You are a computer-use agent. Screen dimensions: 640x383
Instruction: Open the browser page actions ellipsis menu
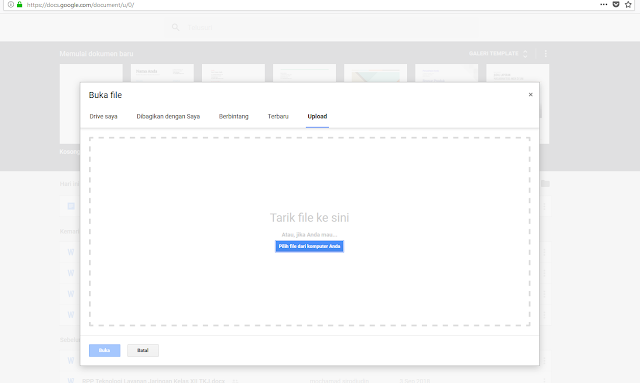(604, 4)
